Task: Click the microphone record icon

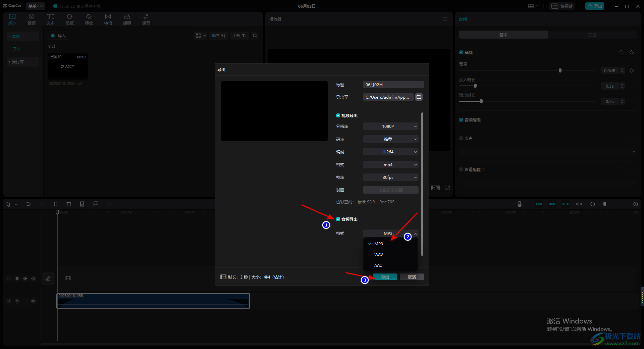Action: point(520,204)
